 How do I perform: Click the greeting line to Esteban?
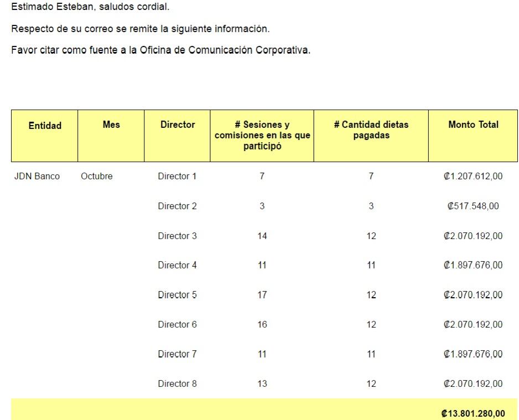[90, 7]
